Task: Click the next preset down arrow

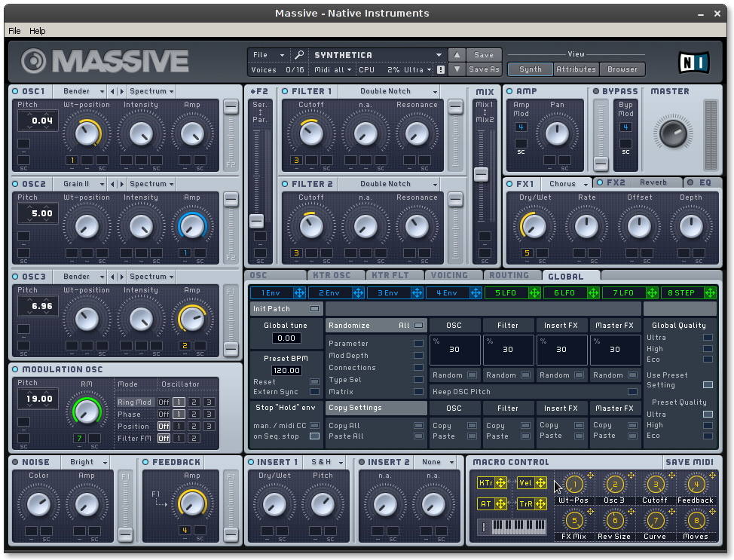Action: point(457,69)
